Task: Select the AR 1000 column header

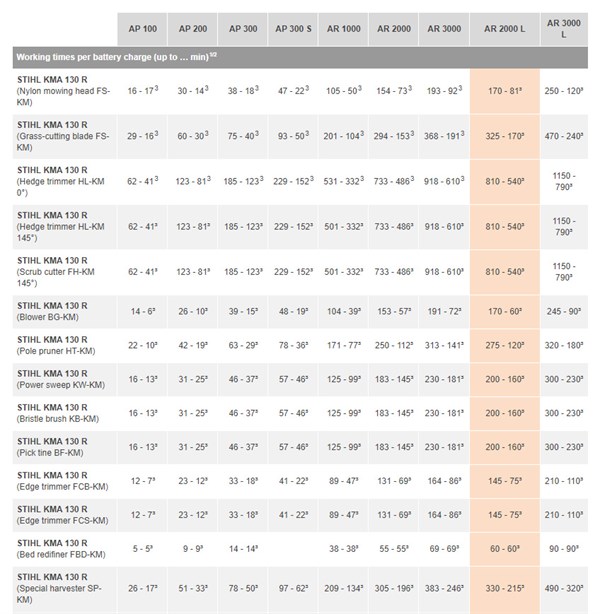Action: (344, 28)
